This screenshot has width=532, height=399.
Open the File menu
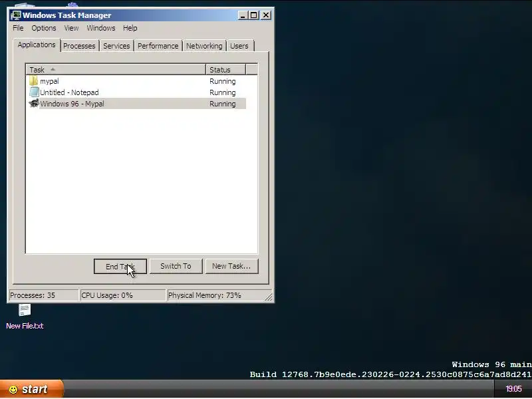(x=18, y=28)
